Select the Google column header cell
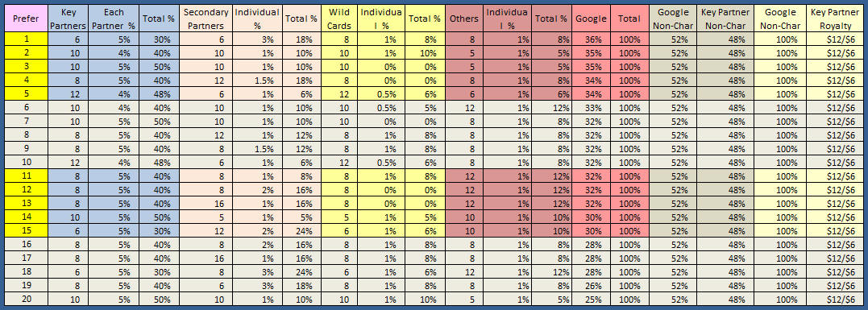Screen dimensions: 868x310 (x=592, y=19)
